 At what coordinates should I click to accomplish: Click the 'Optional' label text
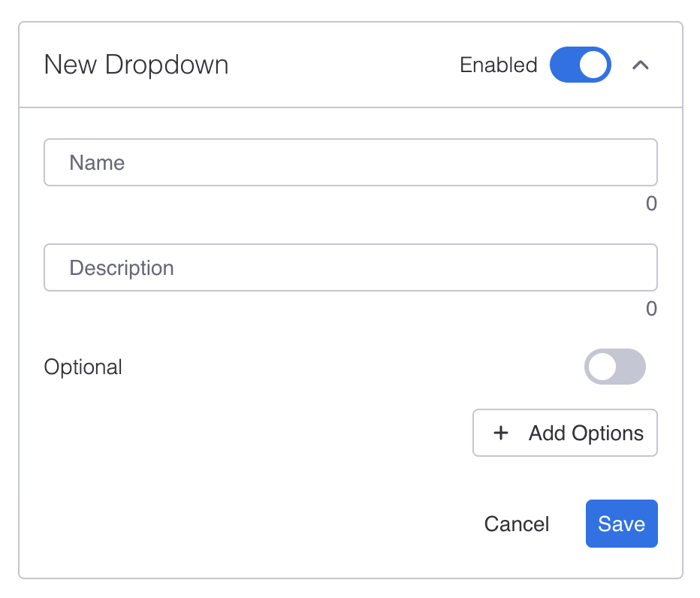tap(83, 367)
